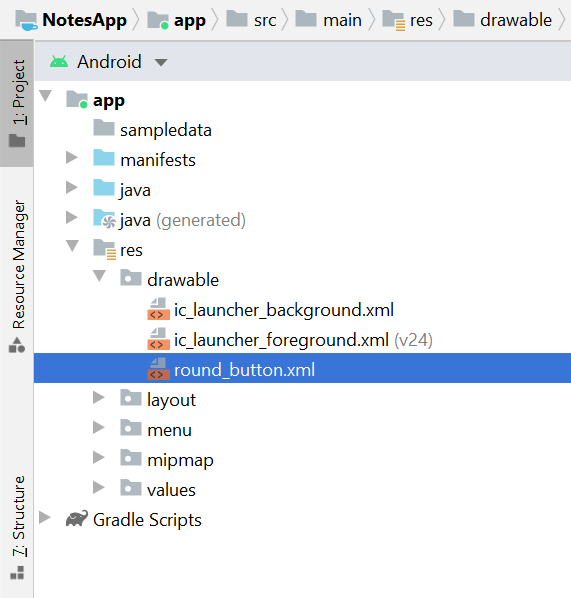This screenshot has height=598, width=571.
Task: Open the 7: Structure side tab
Action: coord(17,527)
